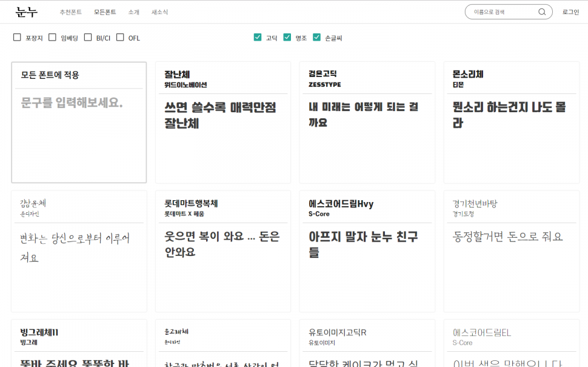Click the 위드이노베이션 foundry name
Viewport: 588px width, 367px height.
tap(185, 85)
